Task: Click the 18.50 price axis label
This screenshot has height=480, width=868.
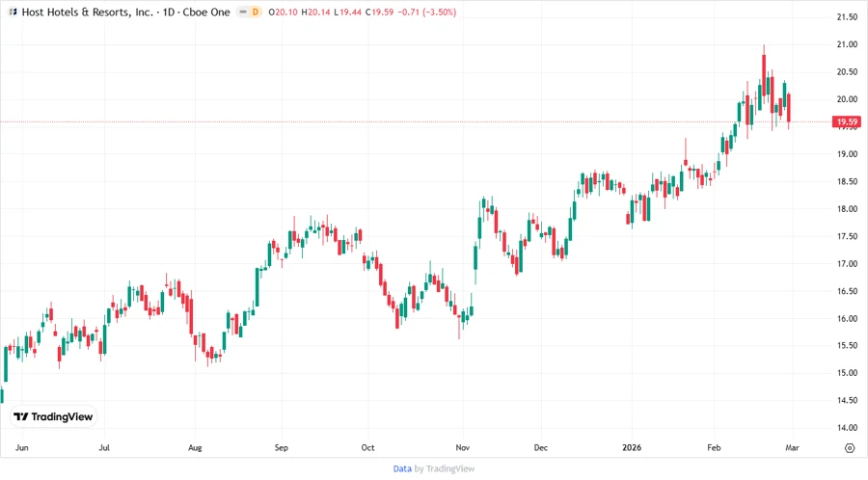Action: (x=847, y=181)
